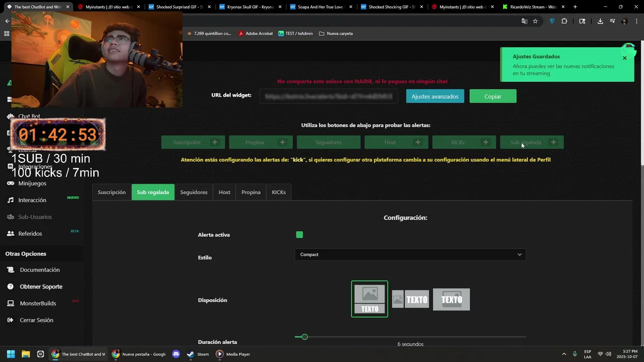Open the Estilo Compact dropdown

click(410, 254)
